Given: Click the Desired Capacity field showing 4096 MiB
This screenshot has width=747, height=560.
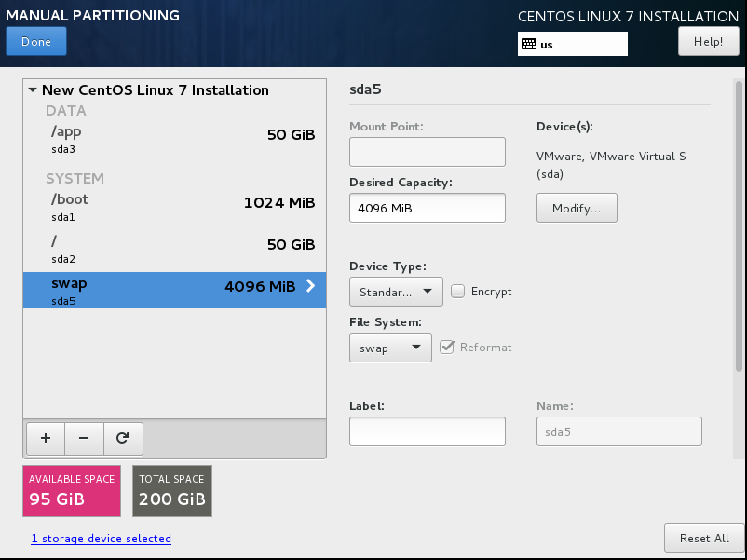Looking at the screenshot, I should (428, 208).
